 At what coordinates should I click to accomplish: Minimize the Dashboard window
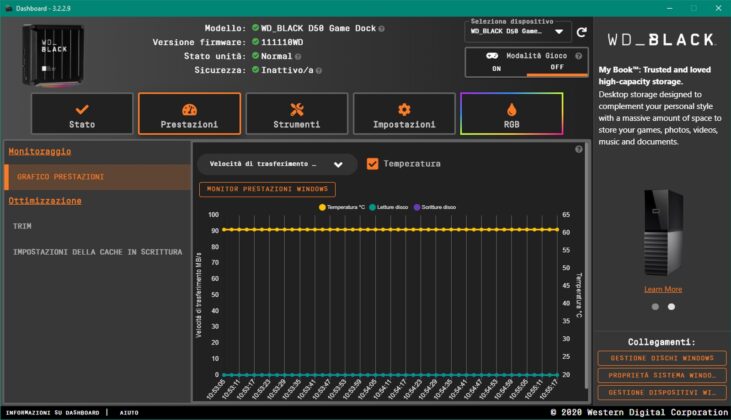click(669, 8)
